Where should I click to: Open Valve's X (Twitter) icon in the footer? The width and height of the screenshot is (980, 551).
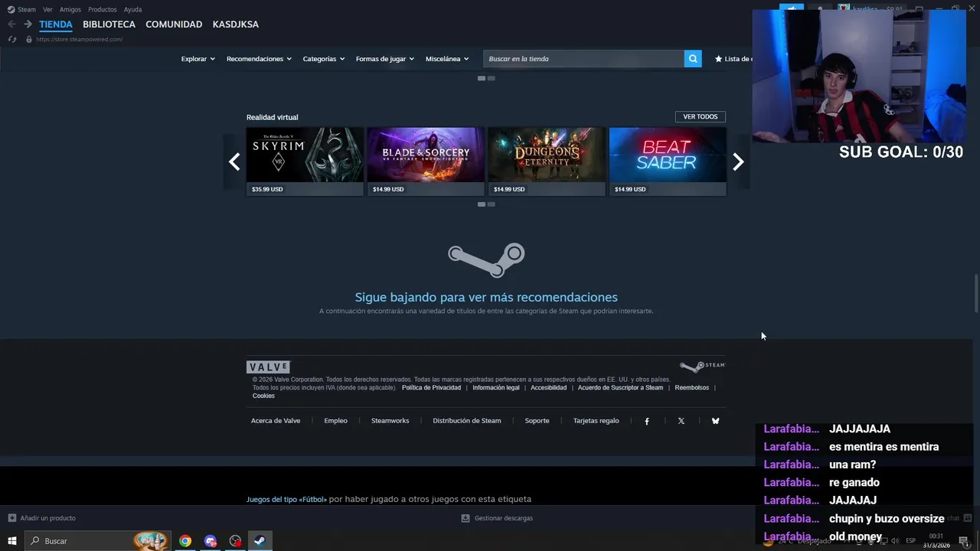[x=681, y=421]
